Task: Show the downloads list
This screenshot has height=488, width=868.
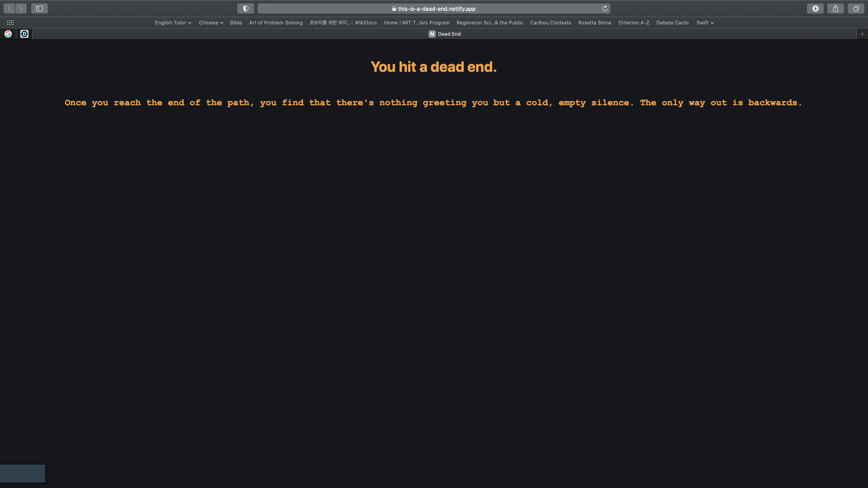Action: pos(815,9)
